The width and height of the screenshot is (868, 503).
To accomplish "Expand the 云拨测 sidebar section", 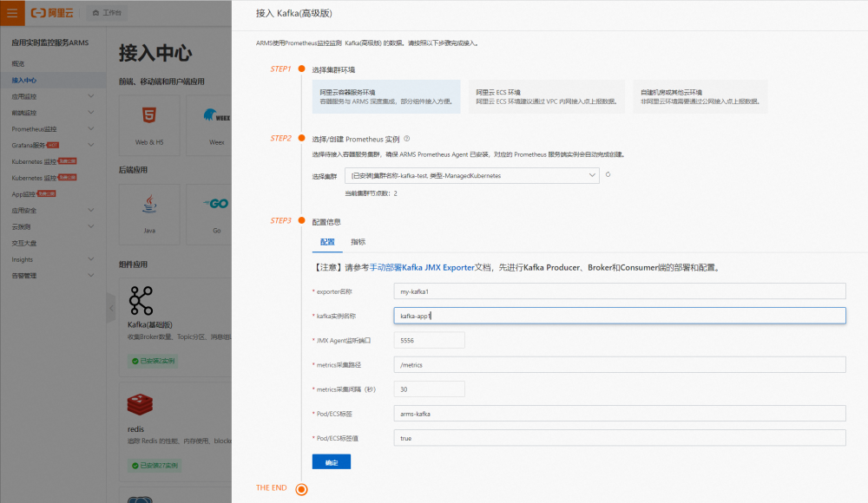I will click(91, 226).
